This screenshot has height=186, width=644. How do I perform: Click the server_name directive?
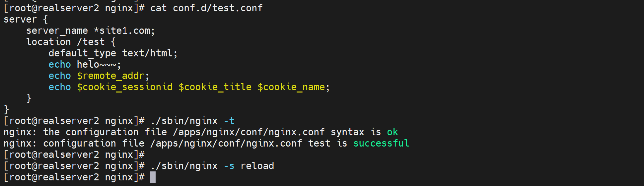[57, 31]
